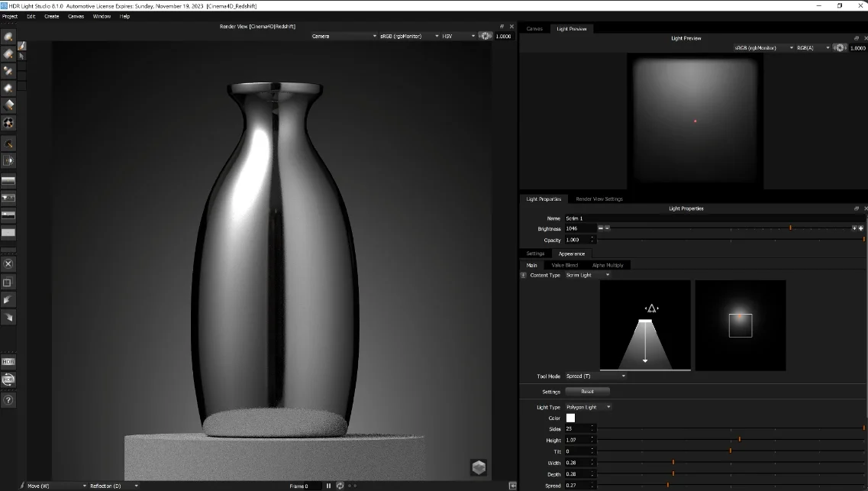Open the help question mark icon
Viewport: 868px width, 491px height.
pyautogui.click(x=8, y=399)
